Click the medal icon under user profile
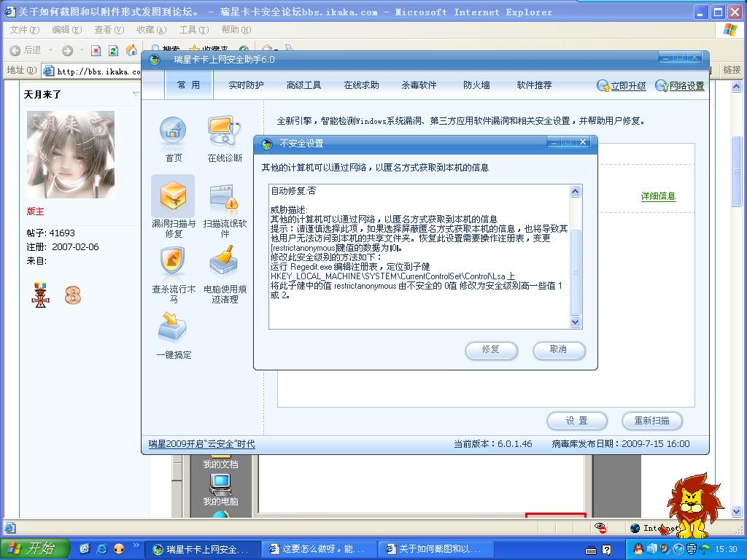Viewport: 747px width, 560px height. tap(40, 295)
